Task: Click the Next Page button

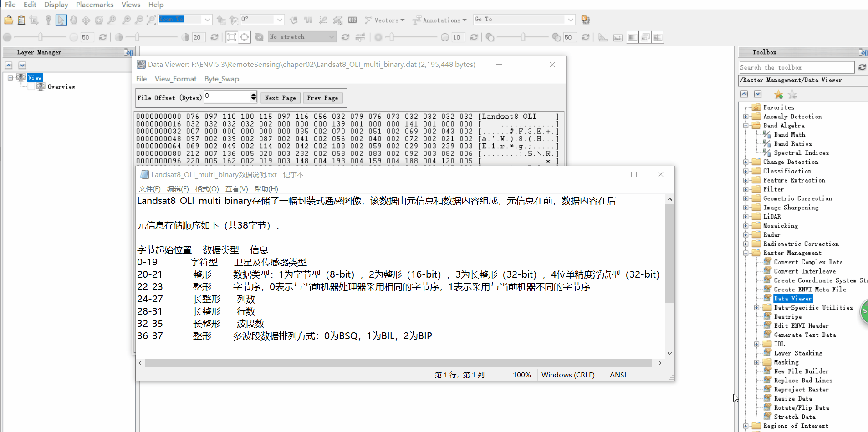Action: point(280,98)
